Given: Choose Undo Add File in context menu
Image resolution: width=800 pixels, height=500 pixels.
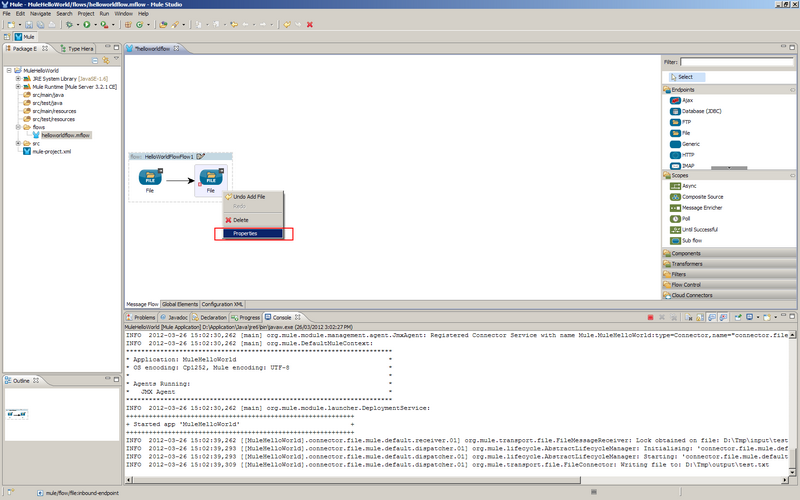Looking at the screenshot, I should 253,196.
